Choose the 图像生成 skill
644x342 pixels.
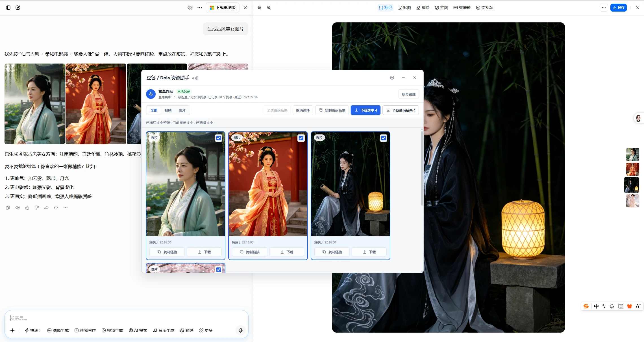(x=58, y=330)
